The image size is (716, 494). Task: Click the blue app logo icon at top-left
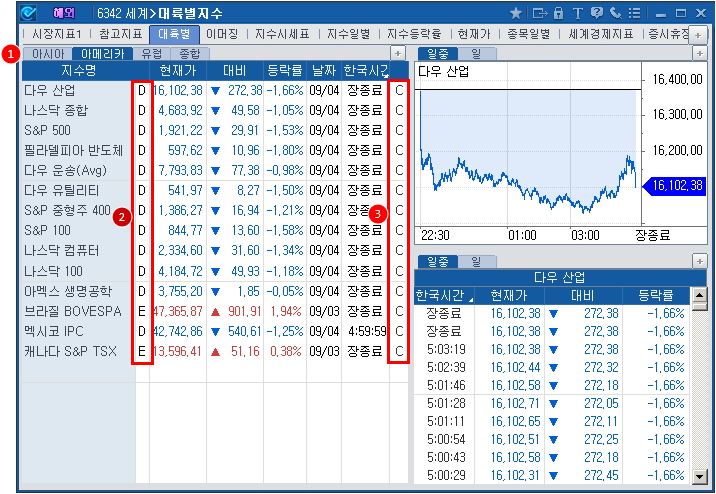point(28,13)
